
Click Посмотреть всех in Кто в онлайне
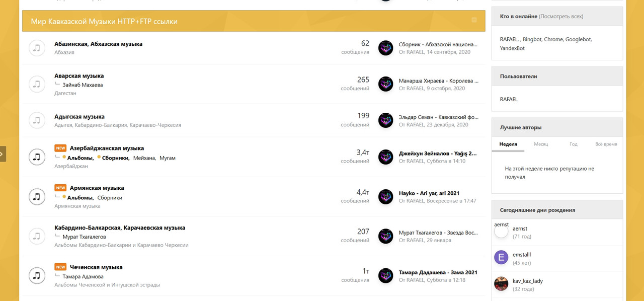pyautogui.click(x=561, y=16)
